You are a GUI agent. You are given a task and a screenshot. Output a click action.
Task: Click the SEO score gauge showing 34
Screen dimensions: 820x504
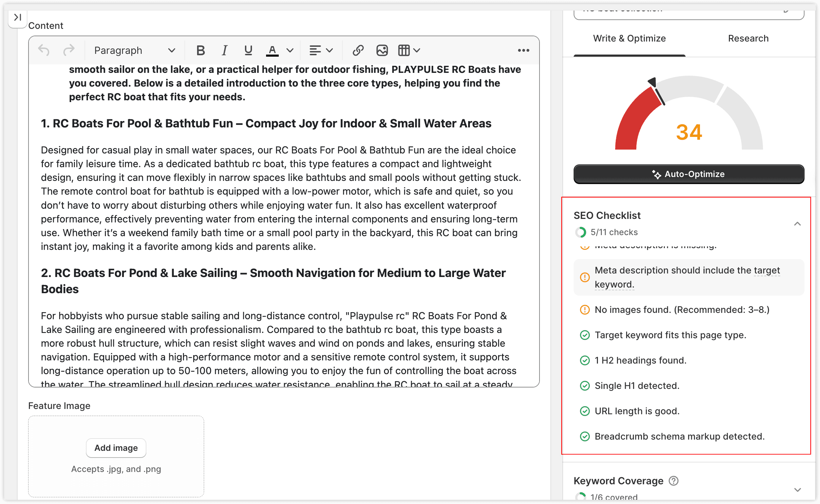tap(689, 113)
